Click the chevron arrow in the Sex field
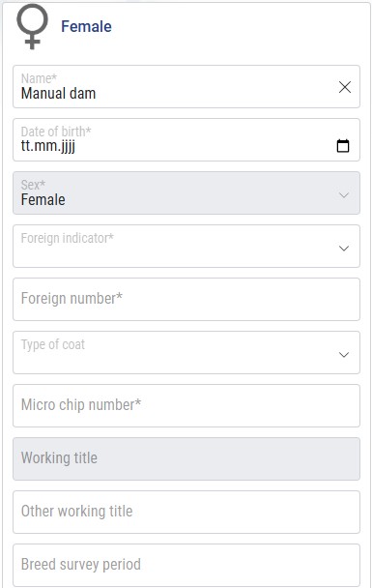This screenshot has height=588, width=372. tap(344, 195)
